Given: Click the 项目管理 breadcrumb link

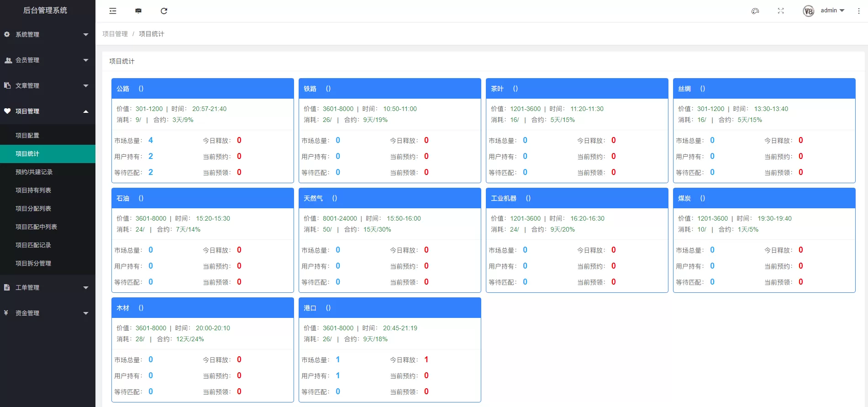Looking at the screenshot, I should point(115,34).
